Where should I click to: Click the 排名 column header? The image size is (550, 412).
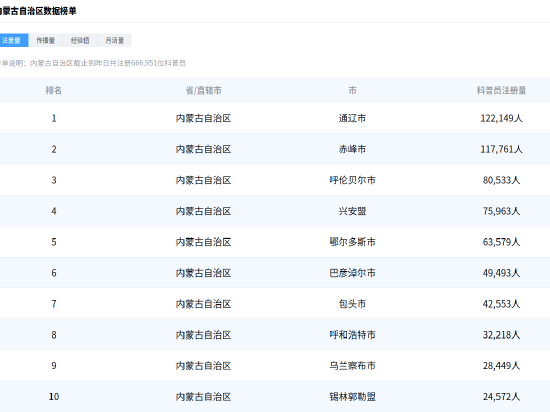click(54, 90)
